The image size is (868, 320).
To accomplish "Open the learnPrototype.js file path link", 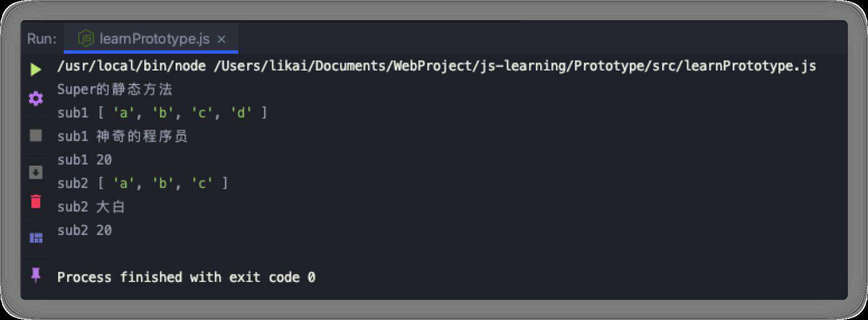I will point(515,66).
